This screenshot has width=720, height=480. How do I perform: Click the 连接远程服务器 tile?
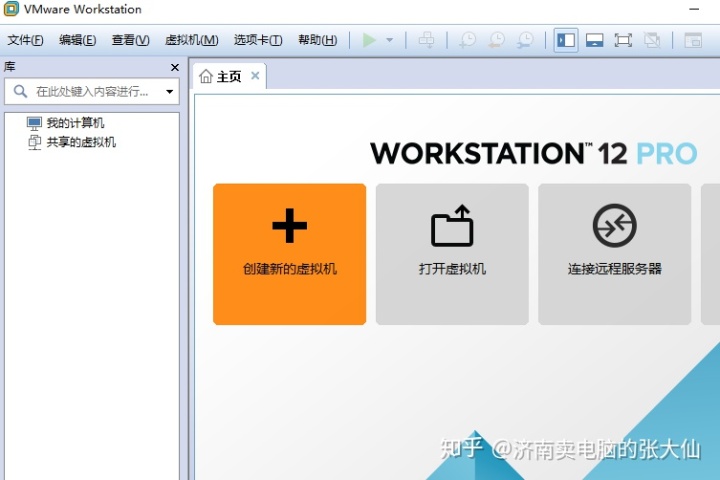coord(614,254)
